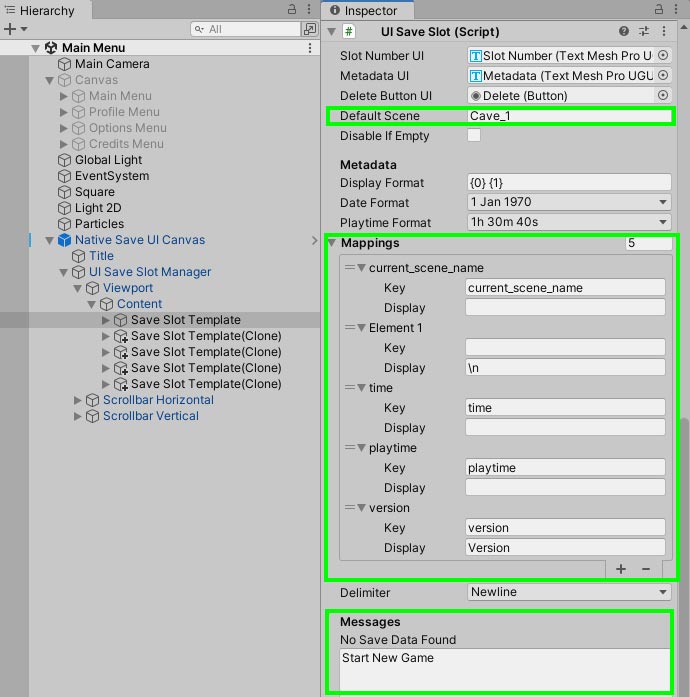Switch to the Hierarchy tab
The width and height of the screenshot is (690, 697).
[46, 10]
